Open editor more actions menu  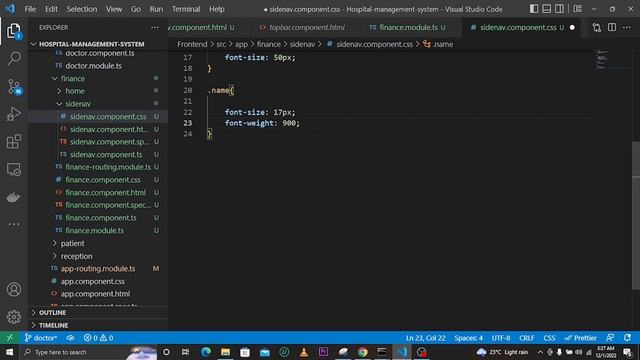click(x=627, y=27)
